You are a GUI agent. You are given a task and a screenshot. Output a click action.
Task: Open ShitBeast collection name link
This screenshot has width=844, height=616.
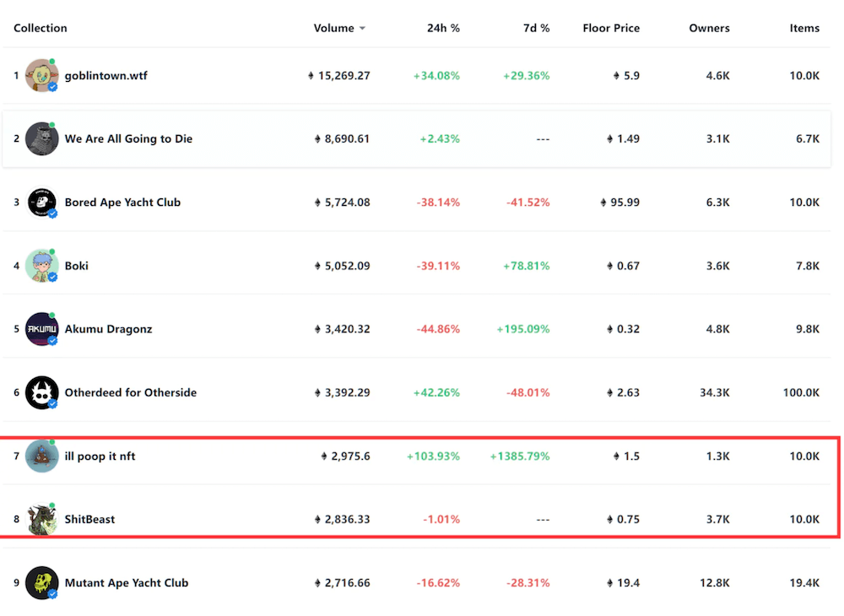pyautogui.click(x=90, y=519)
